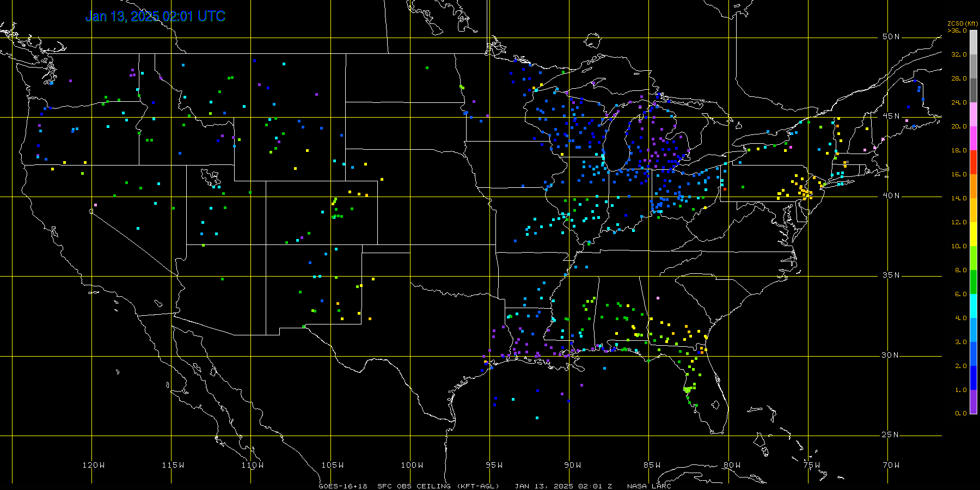Image resolution: width=980 pixels, height=490 pixels.
Task: Click the 95W longitude label
Action: pyautogui.click(x=494, y=465)
